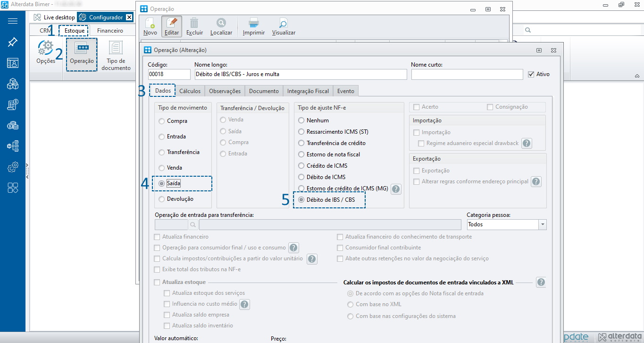644x343 pixels.
Task: Click the Imprimir printer icon
Action: point(253,23)
